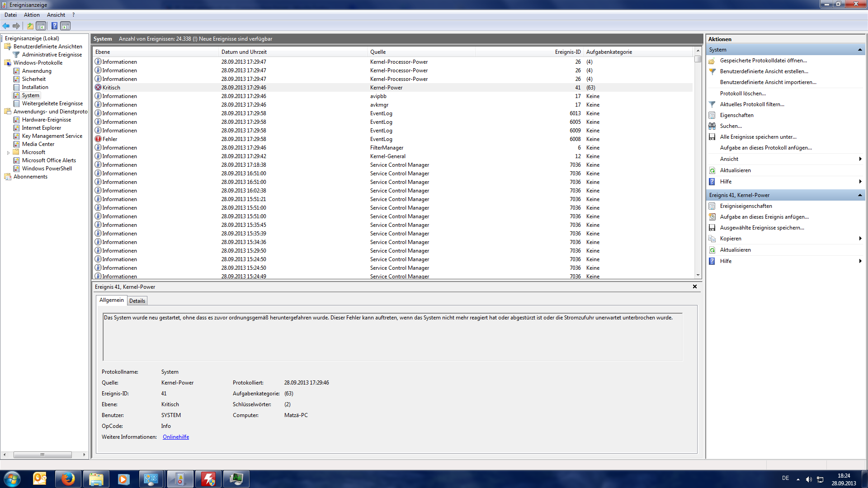Screen dimensions: 868x488
Task: Expand the Microsoft folder in tree
Action: [x=8, y=153]
